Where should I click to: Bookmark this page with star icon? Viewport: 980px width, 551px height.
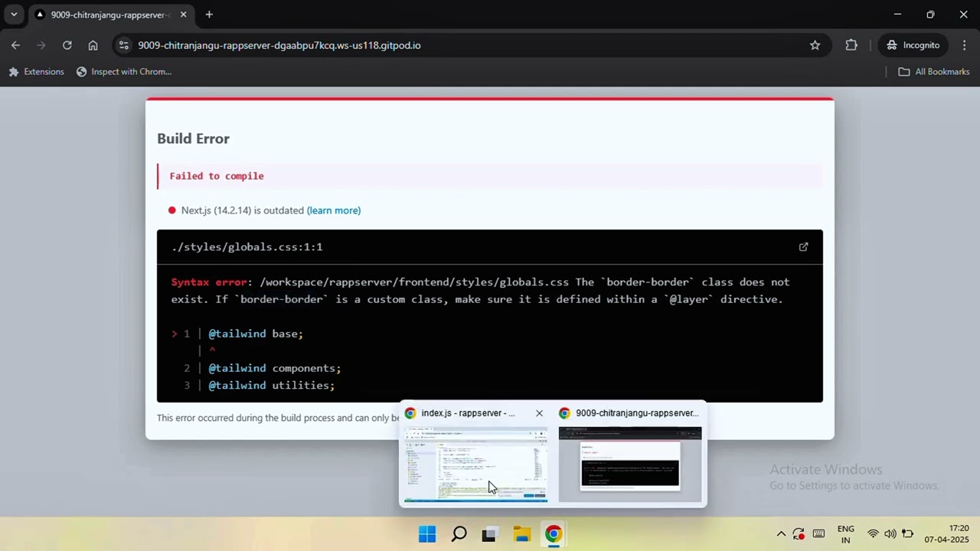pos(815,45)
